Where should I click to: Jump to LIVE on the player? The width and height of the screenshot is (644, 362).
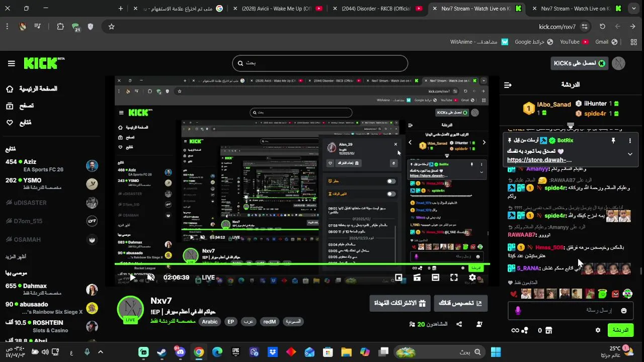point(208,278)
